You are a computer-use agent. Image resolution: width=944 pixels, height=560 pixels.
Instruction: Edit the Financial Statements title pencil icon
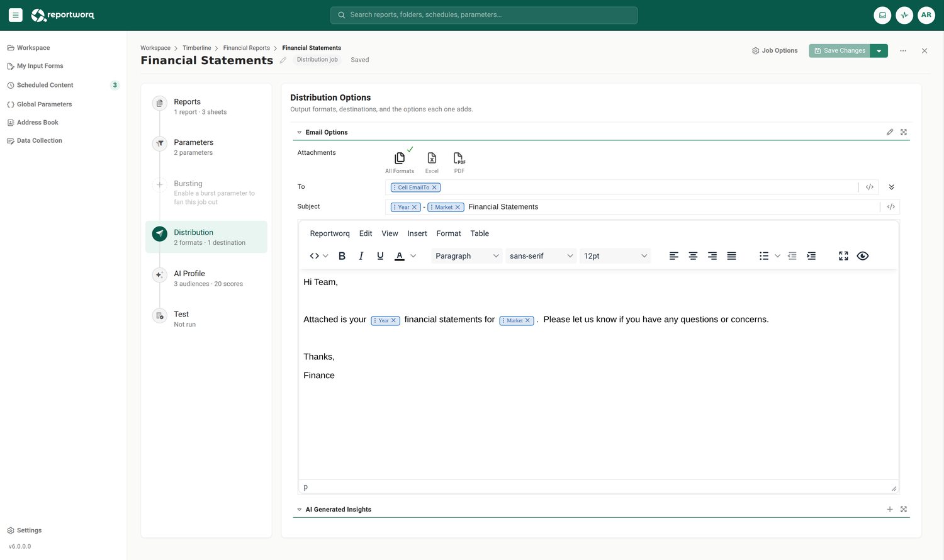tap(283, 60)
